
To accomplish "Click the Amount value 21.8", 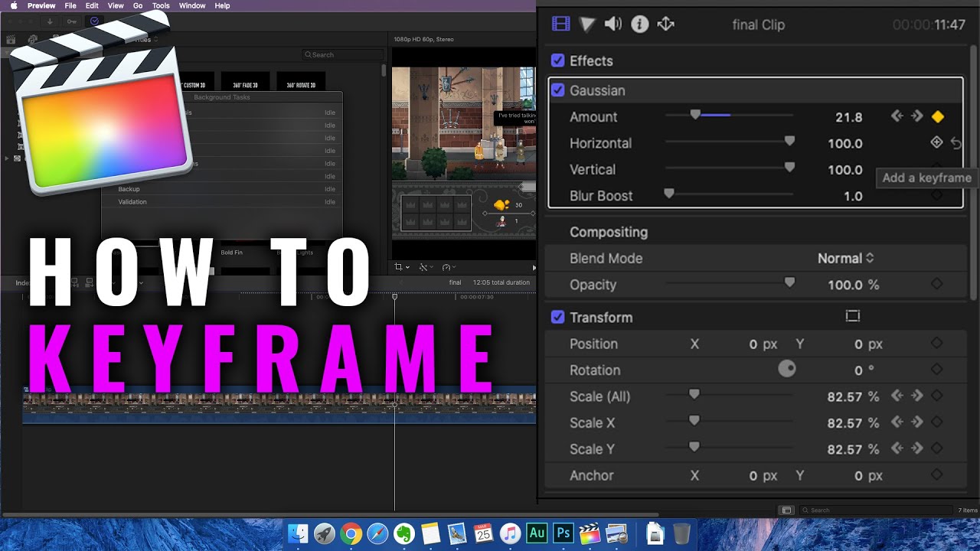I will 848,117.
